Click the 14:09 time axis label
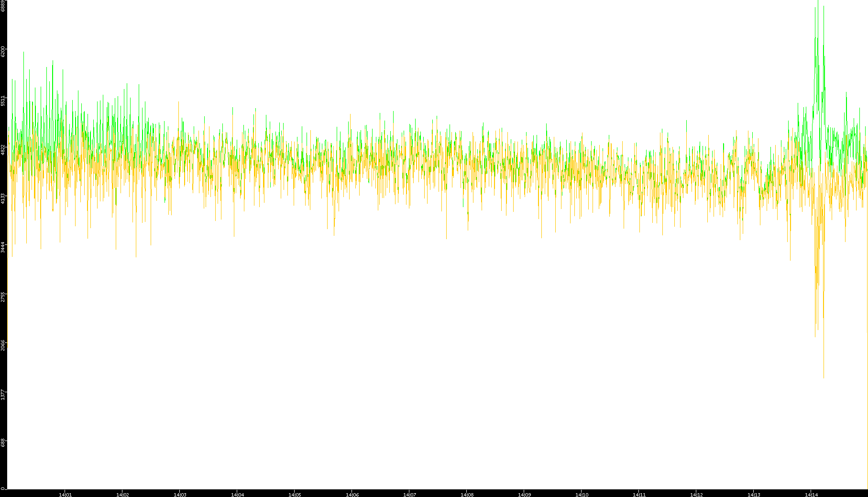The height and width of the screenshot is (497, 868). pyautogui.click(x=524, y=495)
